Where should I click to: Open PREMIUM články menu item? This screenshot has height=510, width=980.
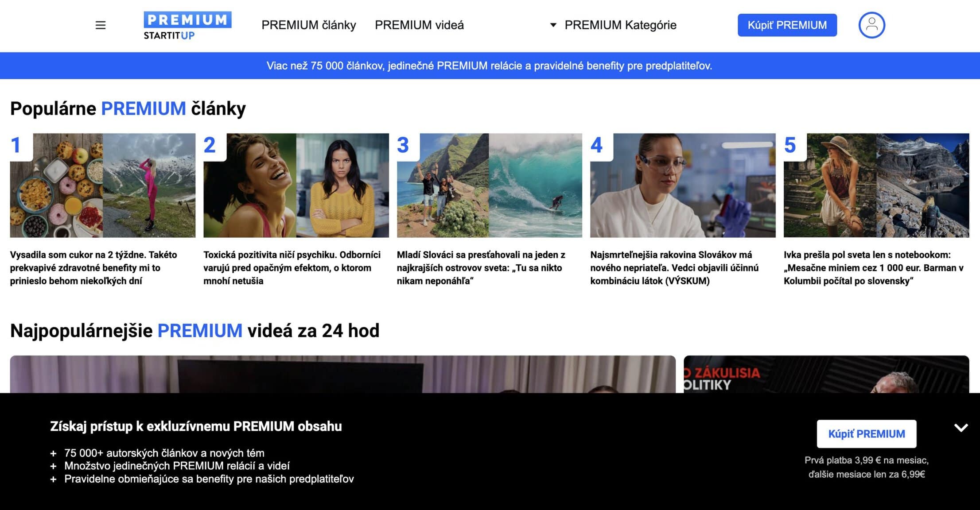tap(308, 25)
